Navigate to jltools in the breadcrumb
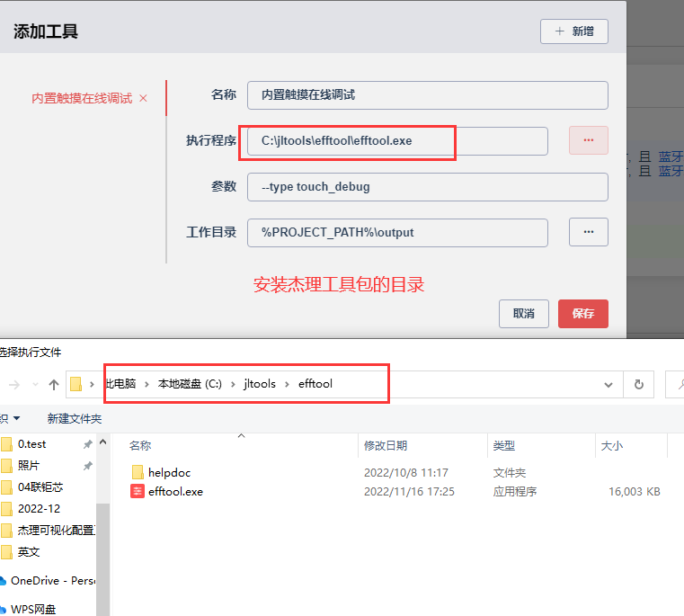This screenshot has height=616, width=684. point(260,384)
